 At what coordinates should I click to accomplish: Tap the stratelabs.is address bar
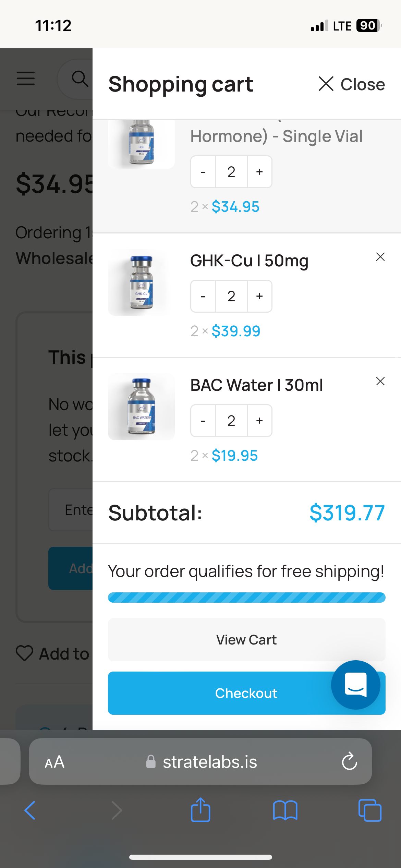point(200,761)
